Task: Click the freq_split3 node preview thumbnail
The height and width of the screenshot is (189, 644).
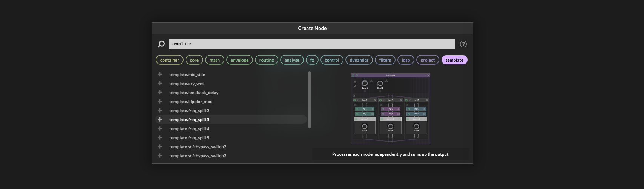Action: (x=391, y=109)
